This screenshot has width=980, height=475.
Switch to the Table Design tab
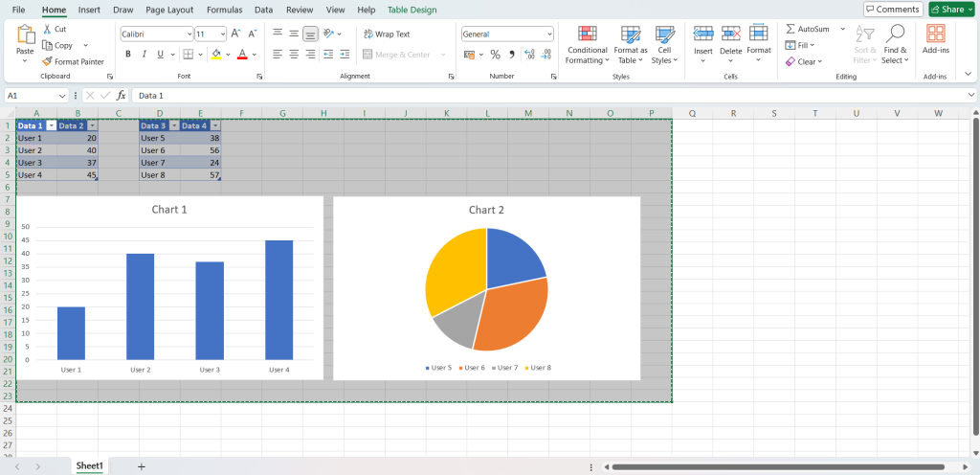[412, 10]
